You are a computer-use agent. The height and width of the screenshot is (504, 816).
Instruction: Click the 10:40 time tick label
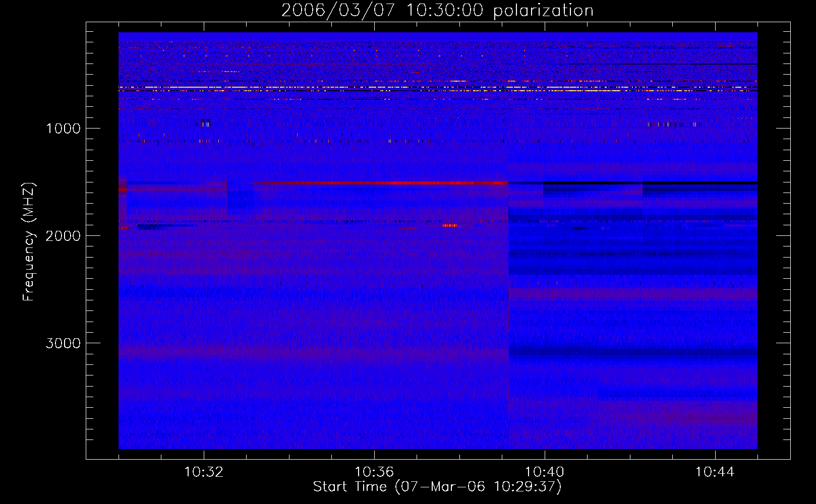click(x=545, y=472)
